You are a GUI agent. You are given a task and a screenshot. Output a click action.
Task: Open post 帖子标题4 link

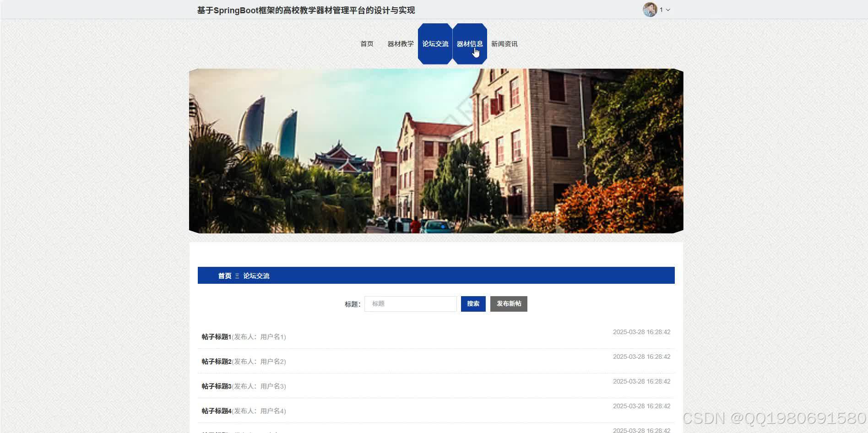pos(216,411)
